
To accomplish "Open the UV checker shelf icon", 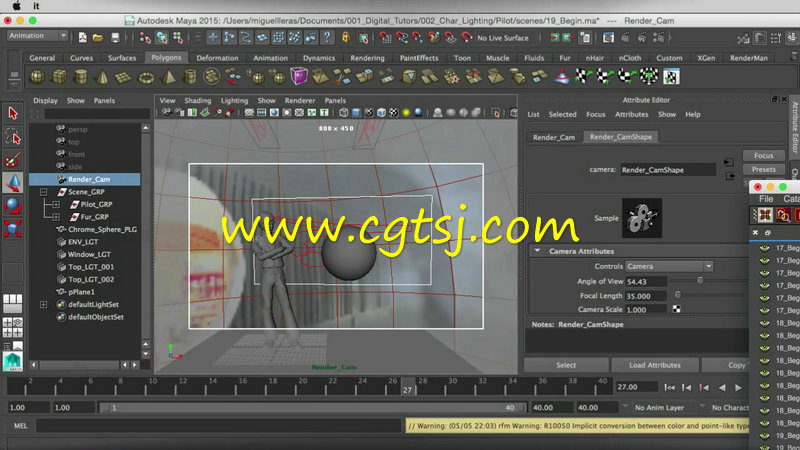I will (x=671, y=77).
